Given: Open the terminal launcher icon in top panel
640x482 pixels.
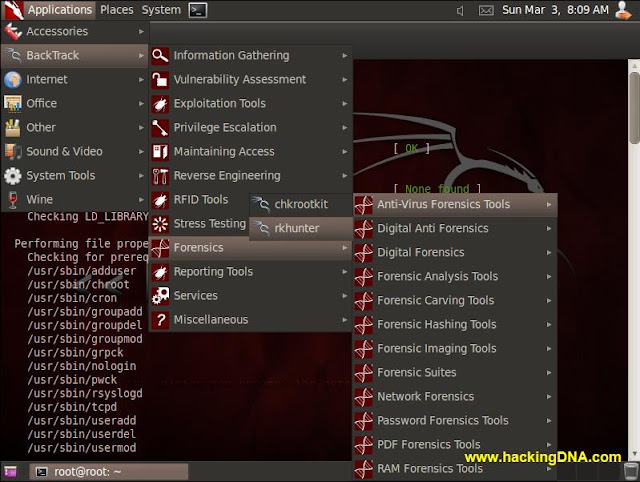Looking at the screenshot, I should 198,10.
